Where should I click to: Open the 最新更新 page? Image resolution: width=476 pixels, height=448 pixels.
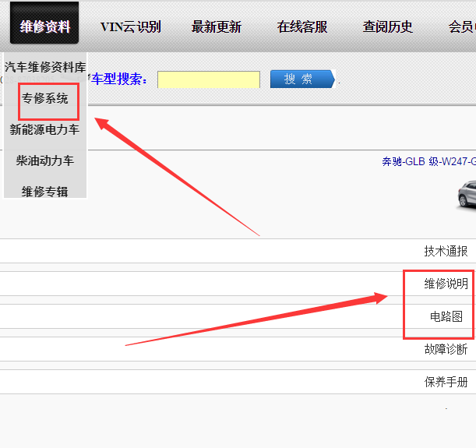click(216, 26)
